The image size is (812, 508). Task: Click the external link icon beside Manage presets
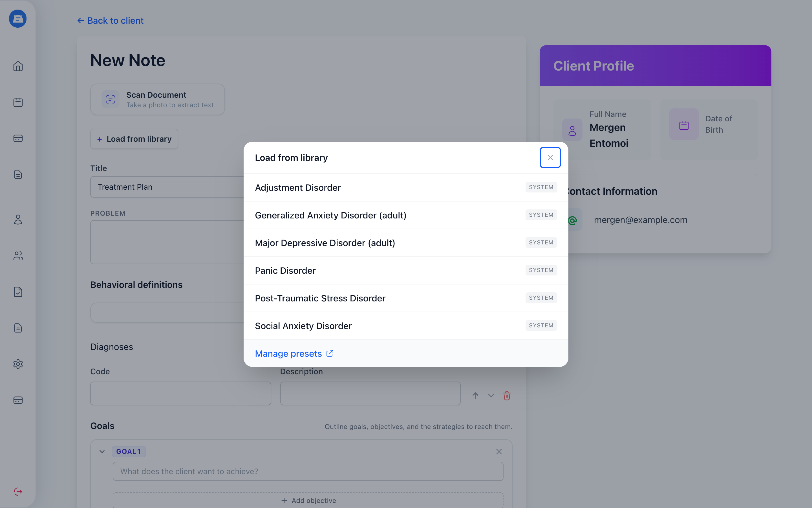330,353
